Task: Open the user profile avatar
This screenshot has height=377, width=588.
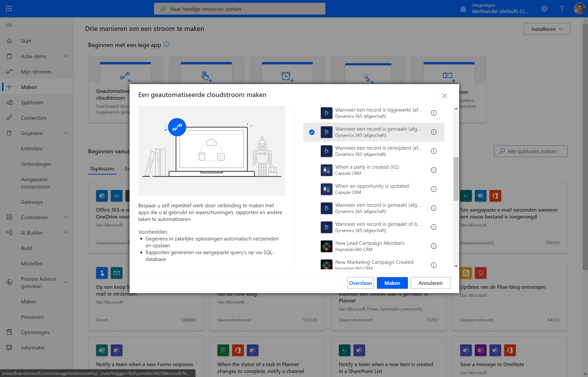Action: pyautogui.click(x=579, y=9)
